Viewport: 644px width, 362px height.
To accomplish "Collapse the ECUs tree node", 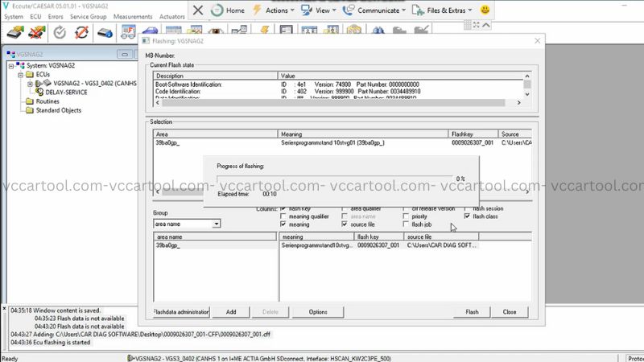I will 20,75.
